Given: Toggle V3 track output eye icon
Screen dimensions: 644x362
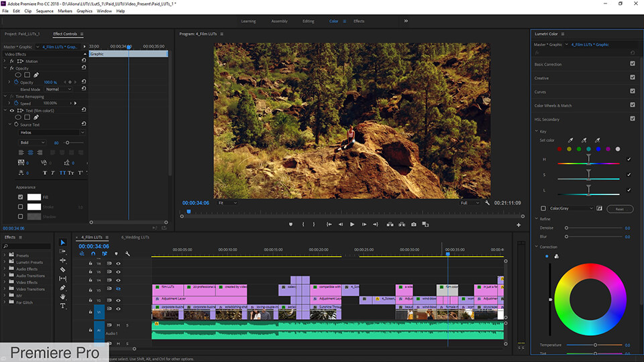Looking at the screenshot, I should click(118, 288).
